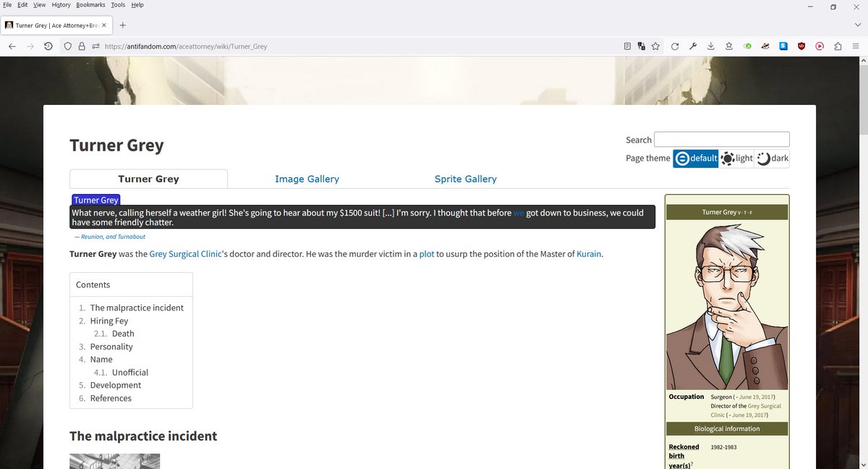Select the Turner Grey article tab
Viewport: 868px width, 469px height.
point(148,179)
